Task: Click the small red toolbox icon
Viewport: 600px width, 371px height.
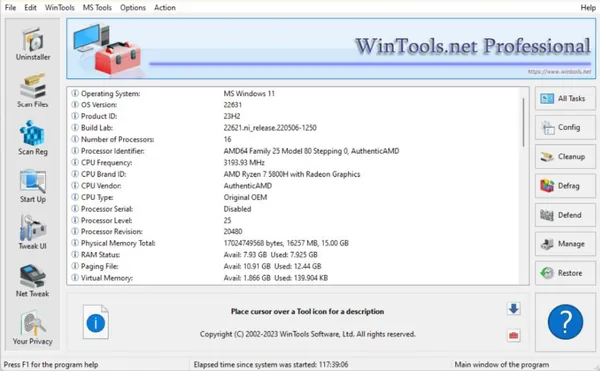Action: (x=514, y=335)
